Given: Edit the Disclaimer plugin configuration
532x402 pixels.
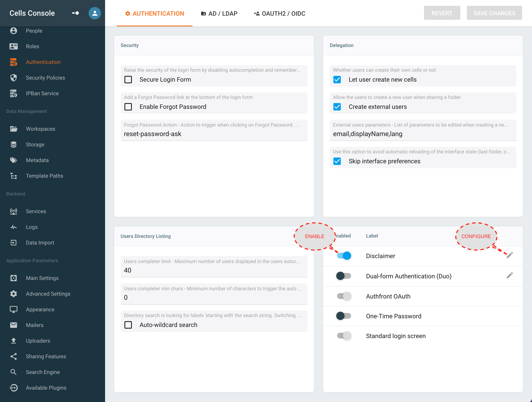Looking at the screenshot, I should tap(510, 255).
